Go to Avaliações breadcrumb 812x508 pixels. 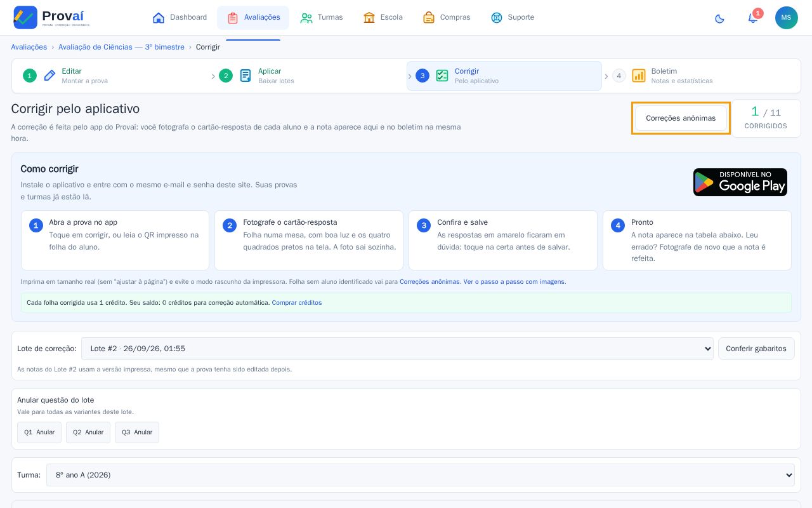click(29, 47)
